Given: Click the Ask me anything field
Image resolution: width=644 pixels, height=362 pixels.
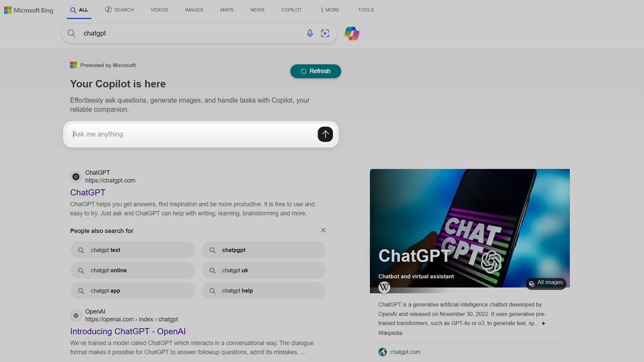Looking at the screenshot, I should click(193, 134).
